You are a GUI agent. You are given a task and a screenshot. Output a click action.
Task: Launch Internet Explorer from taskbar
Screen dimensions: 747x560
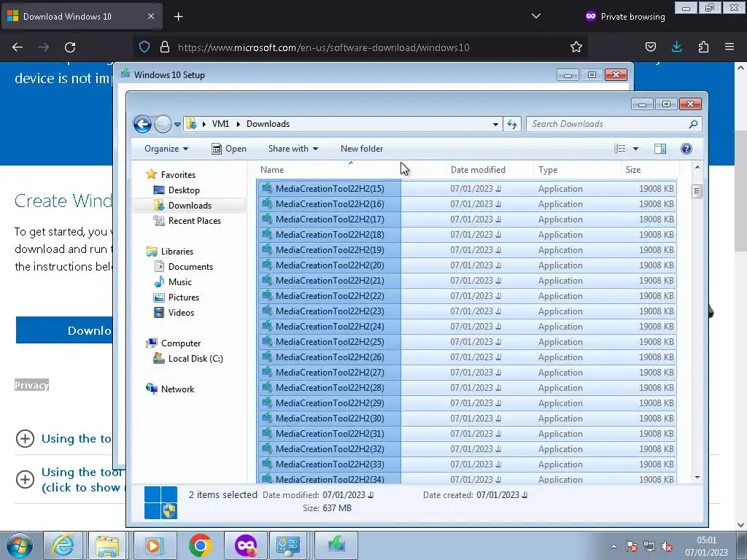pyautogui.click(x=63, y=545)
